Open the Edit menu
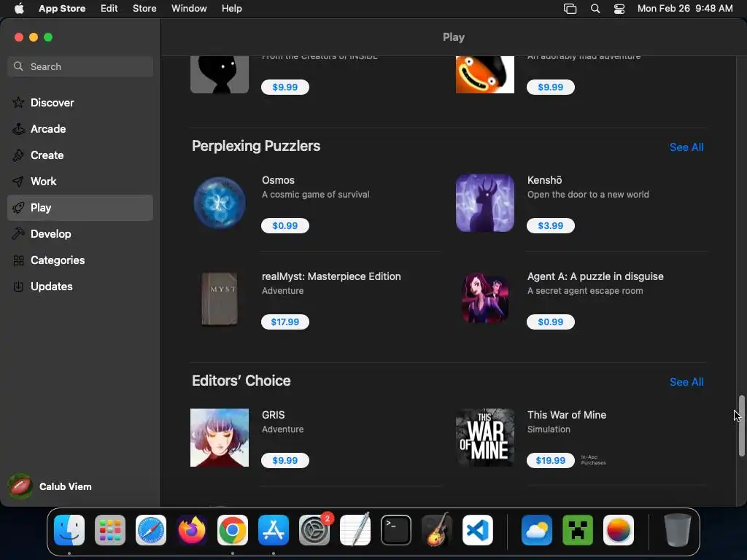This screenshot has width=747, height=560. pyautogui.click(x=109, y=9)
